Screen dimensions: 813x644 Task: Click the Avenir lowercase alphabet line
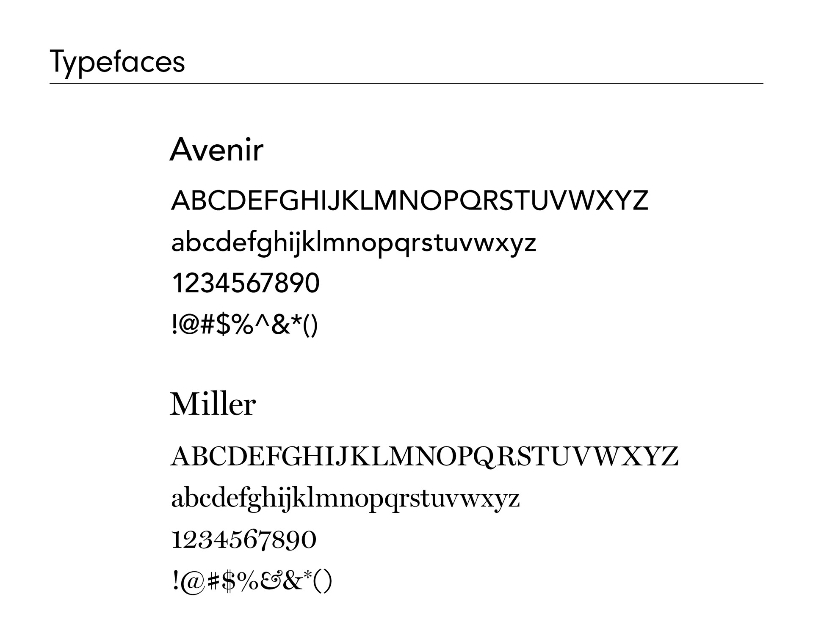(354, 244)
